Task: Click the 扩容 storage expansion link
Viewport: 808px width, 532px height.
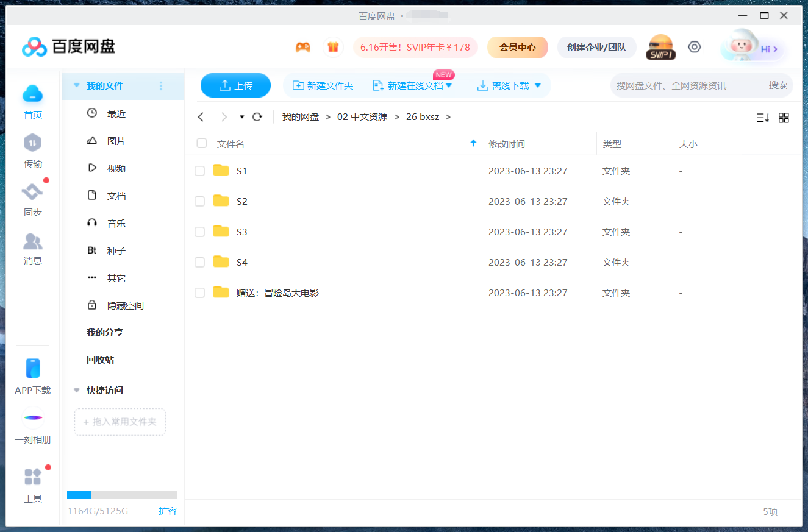Action: [168, 511]
